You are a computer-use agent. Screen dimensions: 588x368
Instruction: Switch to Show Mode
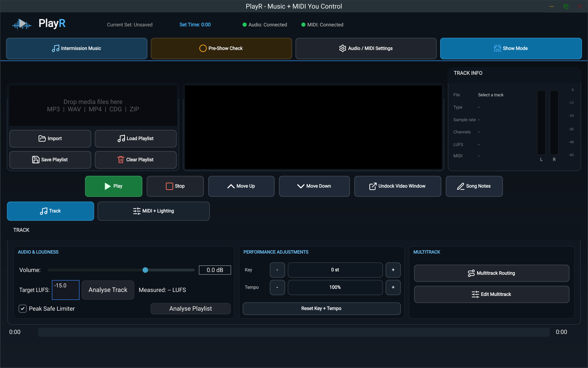(x=511, y=48)
